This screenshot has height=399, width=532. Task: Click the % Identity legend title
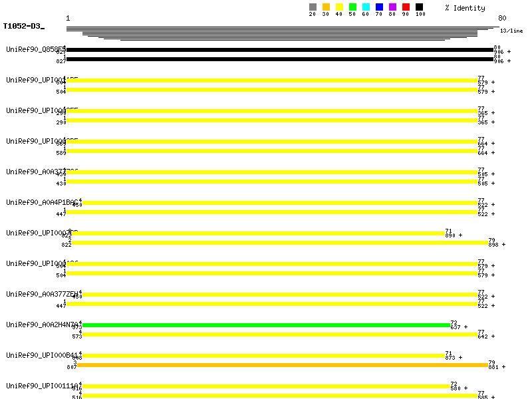(x=465, y=8)
